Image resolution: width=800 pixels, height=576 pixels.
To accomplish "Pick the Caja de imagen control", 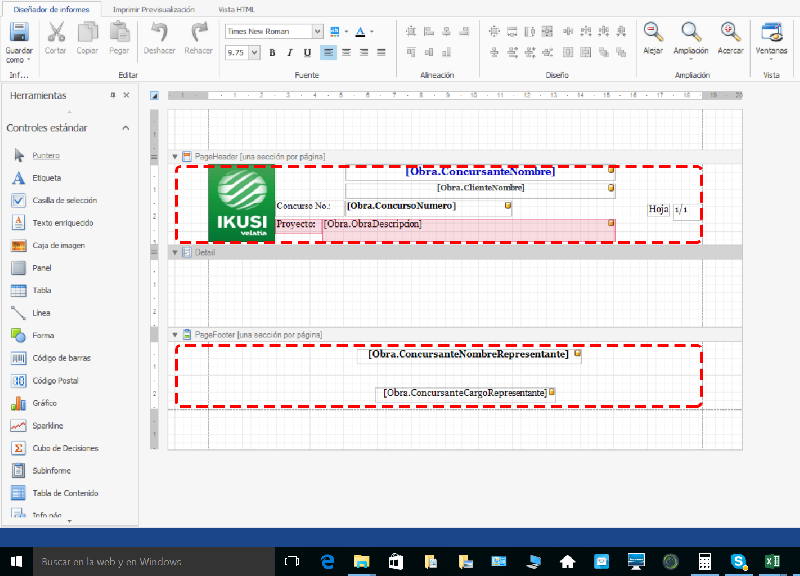I will [x=56, y=245].
